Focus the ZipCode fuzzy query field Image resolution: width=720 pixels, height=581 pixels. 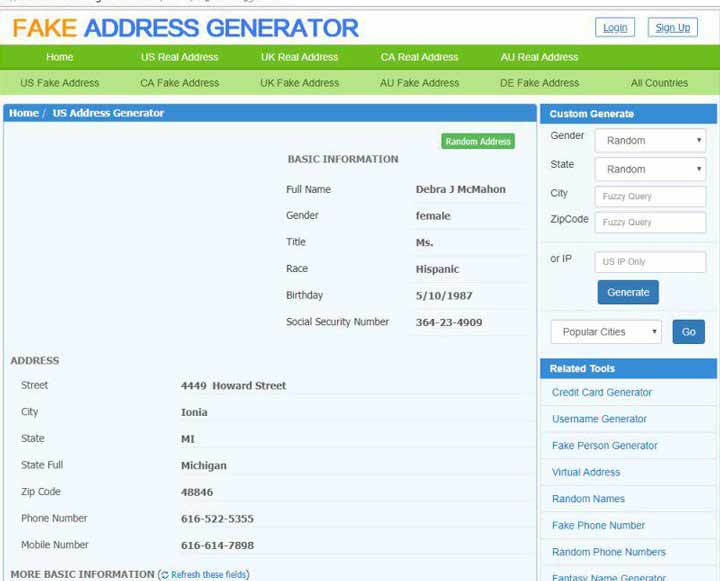point(650,223)
